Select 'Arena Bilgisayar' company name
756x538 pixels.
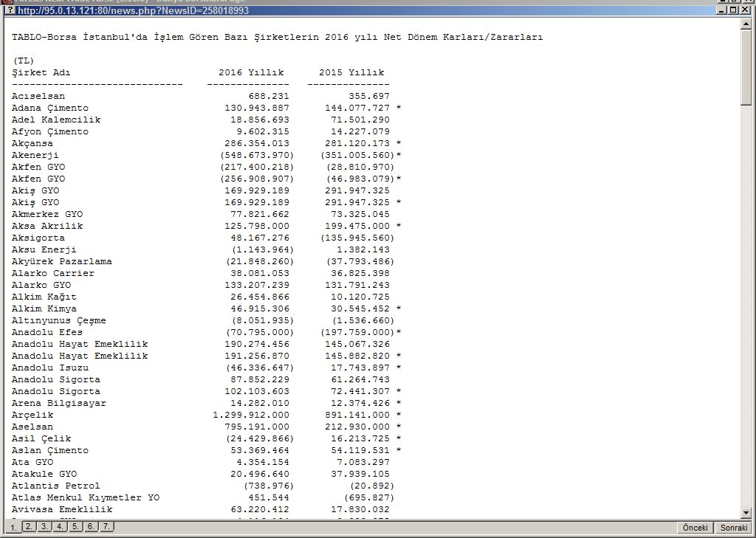point(59,403)
